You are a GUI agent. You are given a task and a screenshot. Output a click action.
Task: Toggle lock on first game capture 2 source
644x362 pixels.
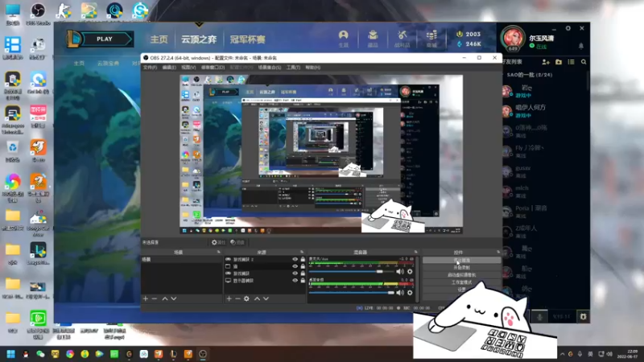point(303,259)
